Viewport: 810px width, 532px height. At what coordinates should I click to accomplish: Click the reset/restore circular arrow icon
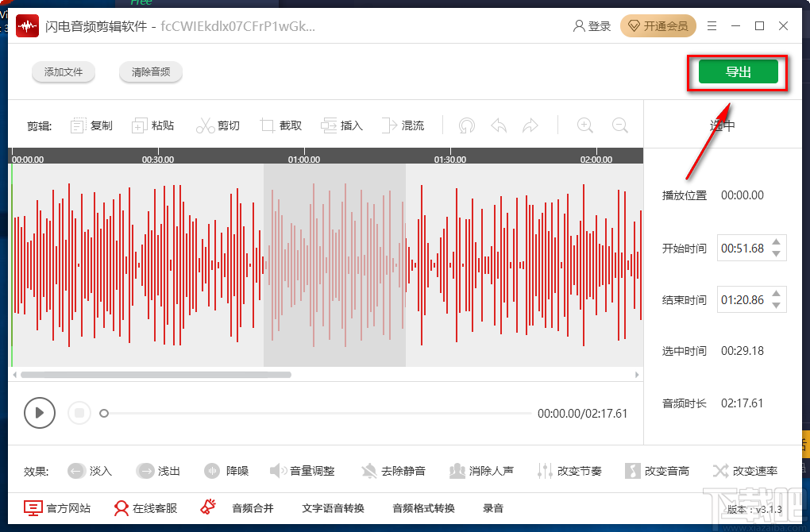tap(466, 125)
